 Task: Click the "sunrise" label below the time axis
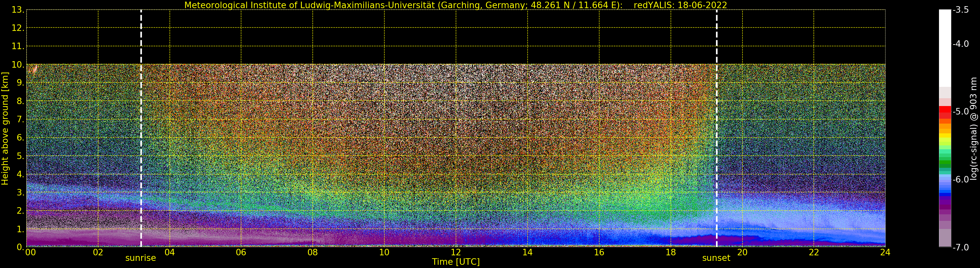point(141,258)
